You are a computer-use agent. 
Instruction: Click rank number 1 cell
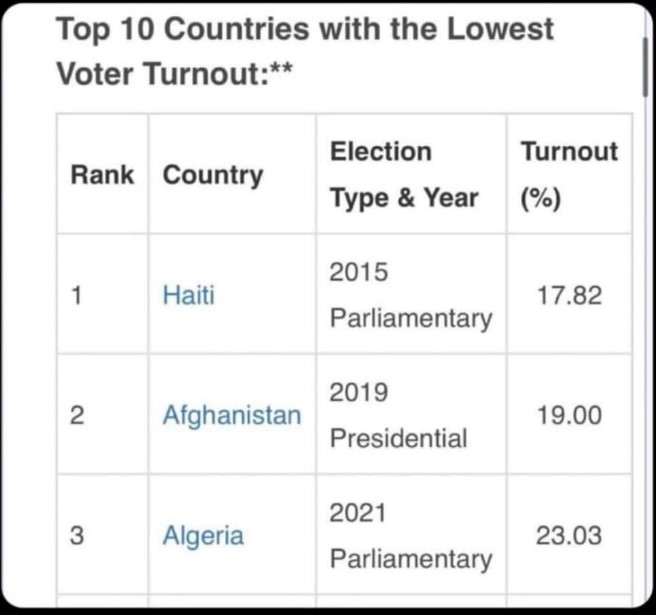tap(76, 295)
